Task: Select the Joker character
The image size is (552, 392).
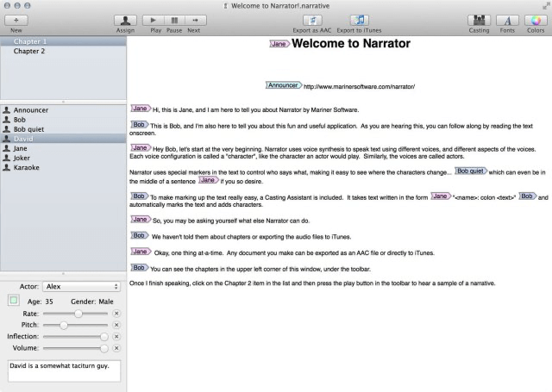Action: 63,158
